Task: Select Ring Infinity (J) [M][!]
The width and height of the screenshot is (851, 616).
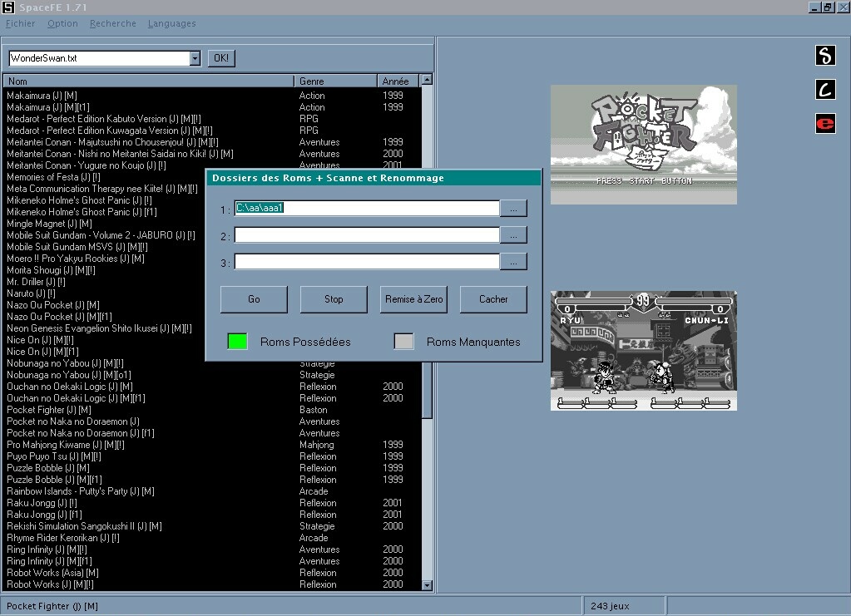Action: (213, 550)
